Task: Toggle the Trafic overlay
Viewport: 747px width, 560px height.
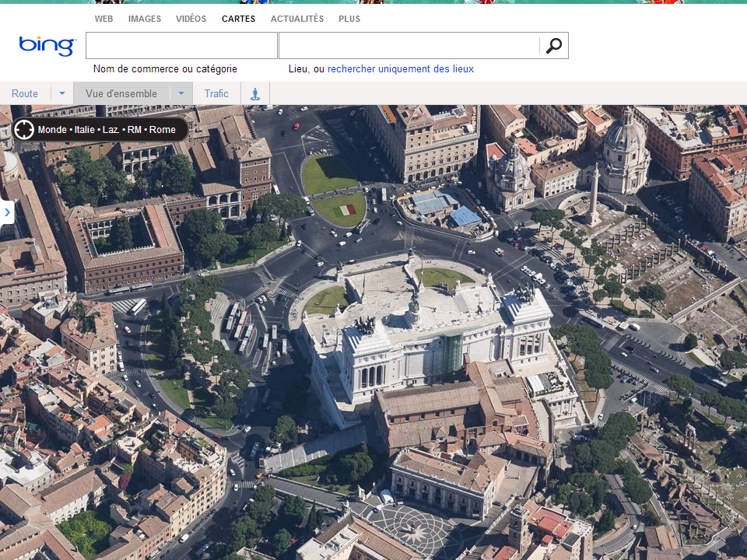Action: pyautogui.click(x=216, y=93)
